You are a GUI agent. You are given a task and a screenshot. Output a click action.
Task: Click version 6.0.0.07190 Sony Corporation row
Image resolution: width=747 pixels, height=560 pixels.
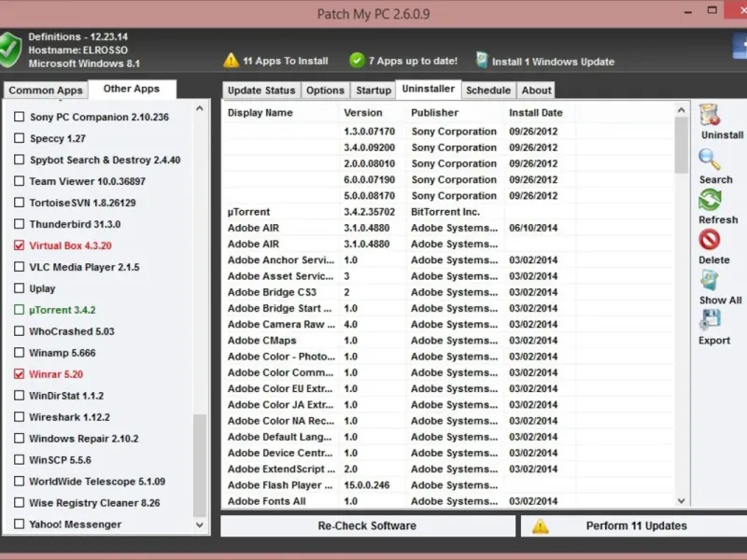click(x=448, y=180)
